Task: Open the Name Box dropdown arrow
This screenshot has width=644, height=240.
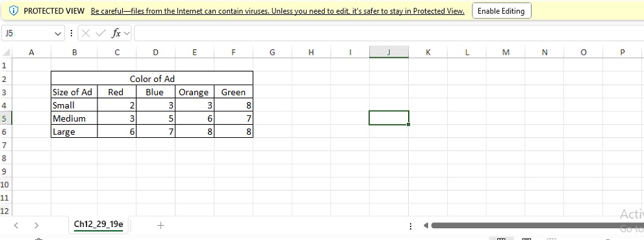Action: coord(57,34)
